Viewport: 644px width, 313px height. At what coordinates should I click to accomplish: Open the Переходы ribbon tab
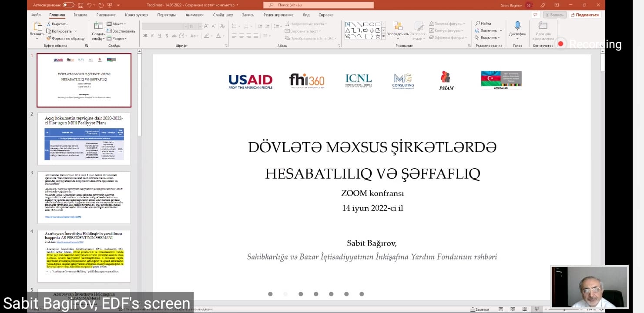tap(167, 15)
